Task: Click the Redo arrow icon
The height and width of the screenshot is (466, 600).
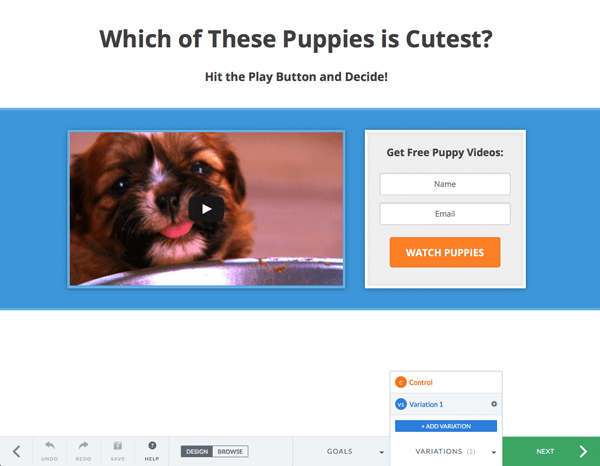Action: point(83,446)
